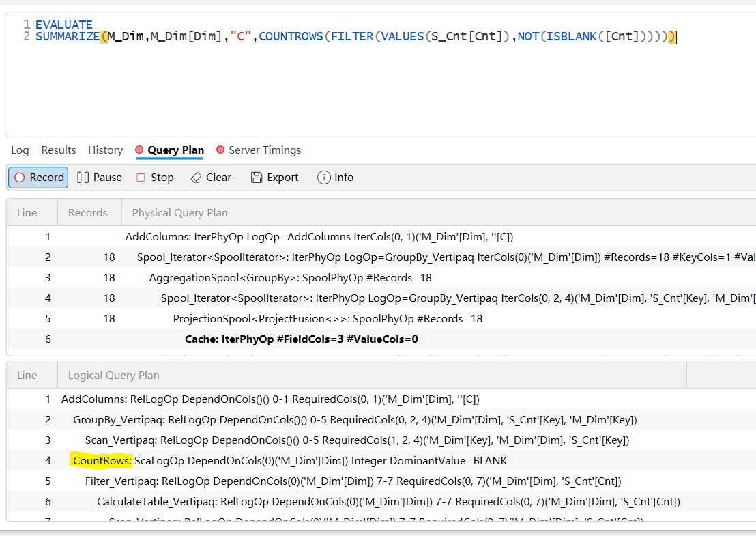This screenshot has width=756, height=536.
Task: Click the Clear button label
Action: [x=218, y=178]
